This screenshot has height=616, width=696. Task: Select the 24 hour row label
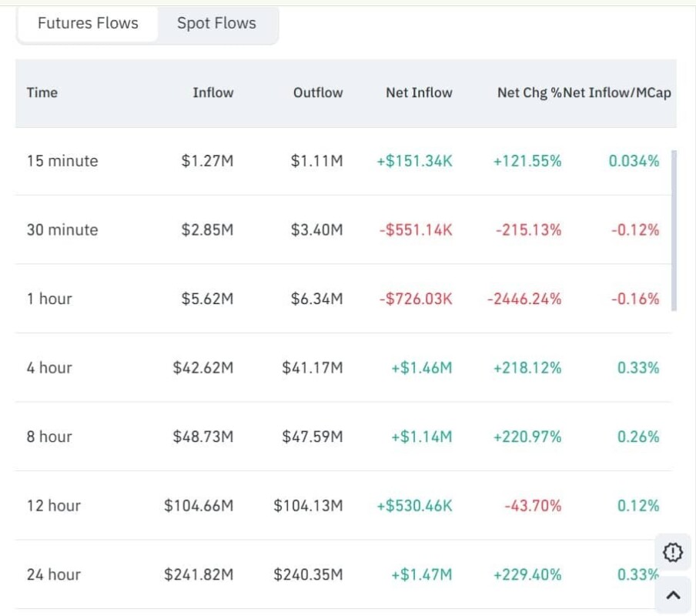click(53, 574)
